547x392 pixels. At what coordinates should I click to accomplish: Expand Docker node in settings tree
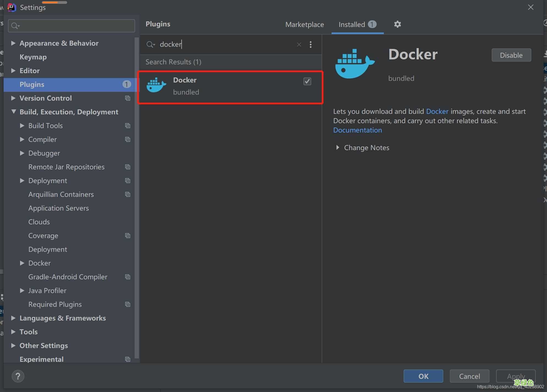pyautogui.click(x=22, y=263)
